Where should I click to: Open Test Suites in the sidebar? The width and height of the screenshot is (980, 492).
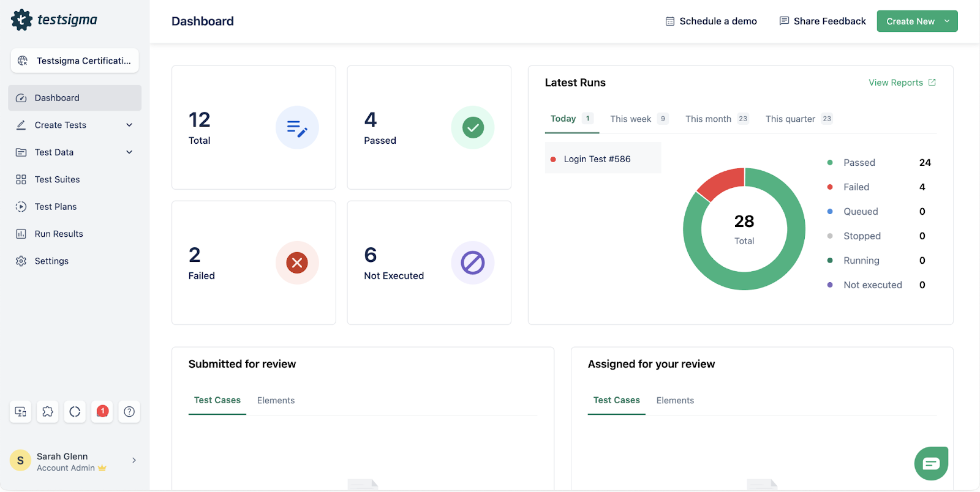pyautogui.click(x=75, y=179)
